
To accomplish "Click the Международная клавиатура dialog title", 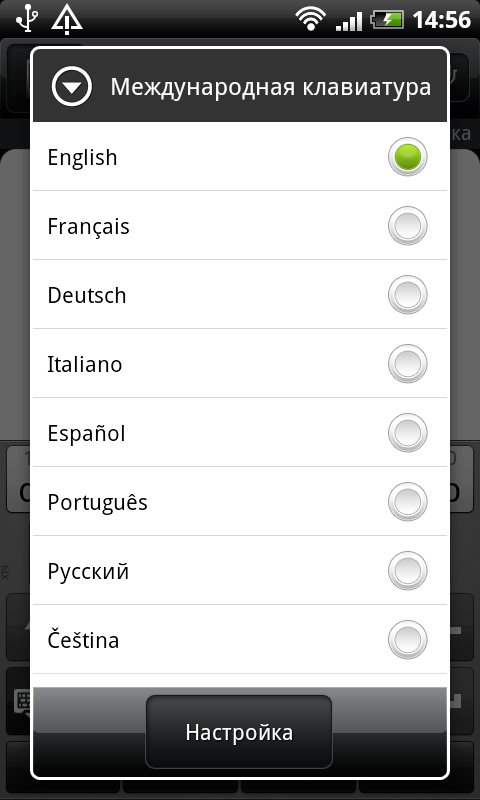I will pyautogui.click(x=271, y=87).
